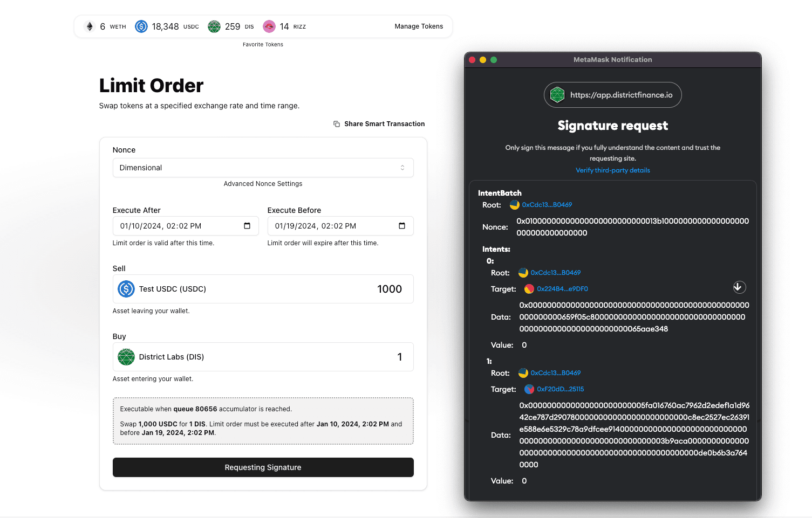This screenshot has width=812, height=518.
Task: Open the Nonce Dimensional dropdown
Action: point(263,168)
